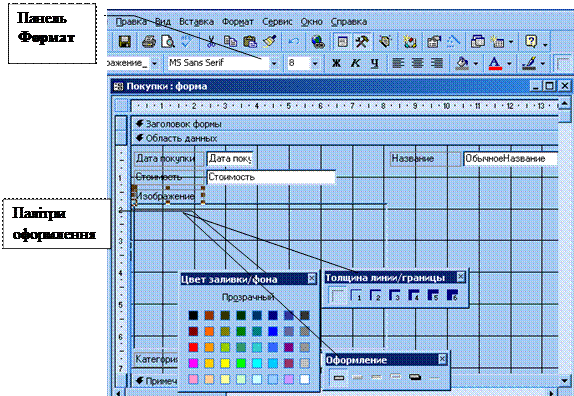Expand the font color dropdown arrow
Viewport: 574px width, 396px height.
point(509,64)
